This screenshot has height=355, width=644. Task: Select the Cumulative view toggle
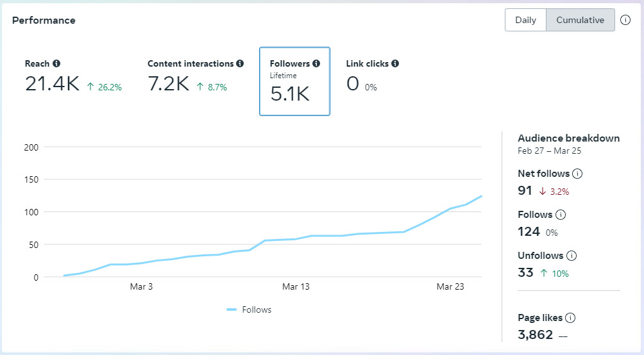click(580, 20)
